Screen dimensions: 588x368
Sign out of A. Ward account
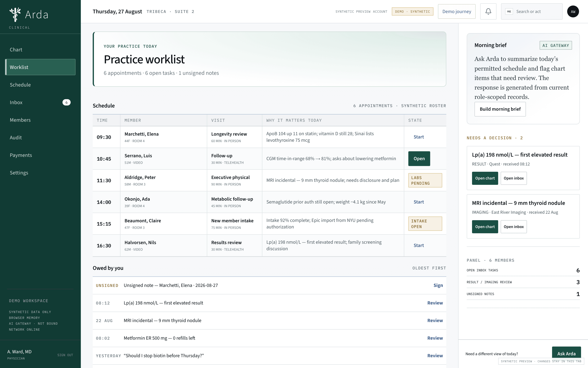coord(65,355)
